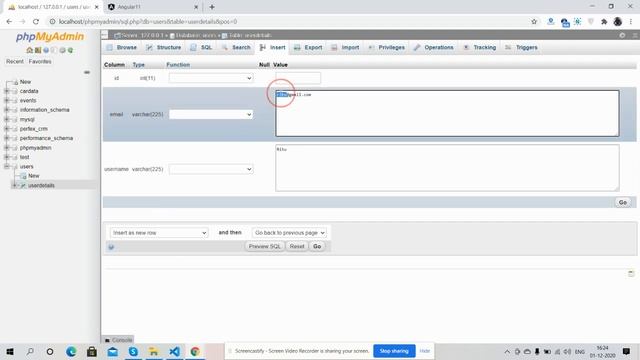Click the help icon beside Preview SQL
The image size is (640, 360).
coord(111,247)
